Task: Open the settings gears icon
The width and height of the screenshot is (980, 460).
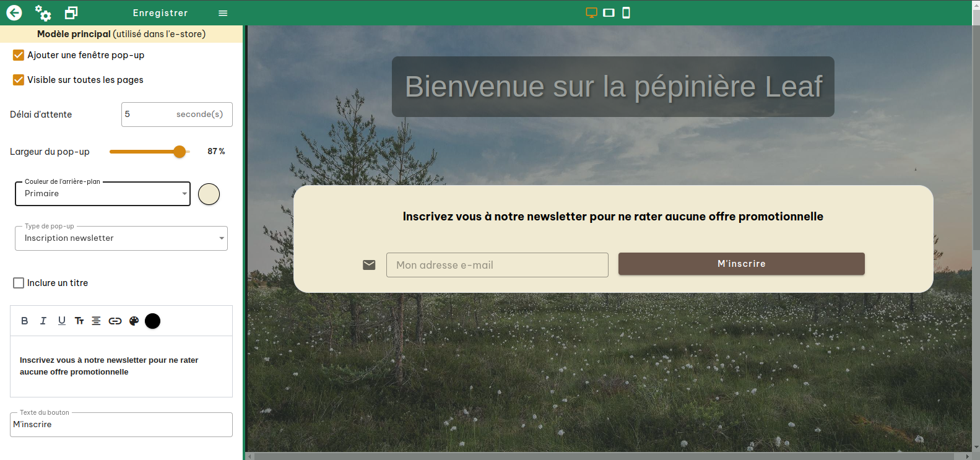Action: point(43,12)
